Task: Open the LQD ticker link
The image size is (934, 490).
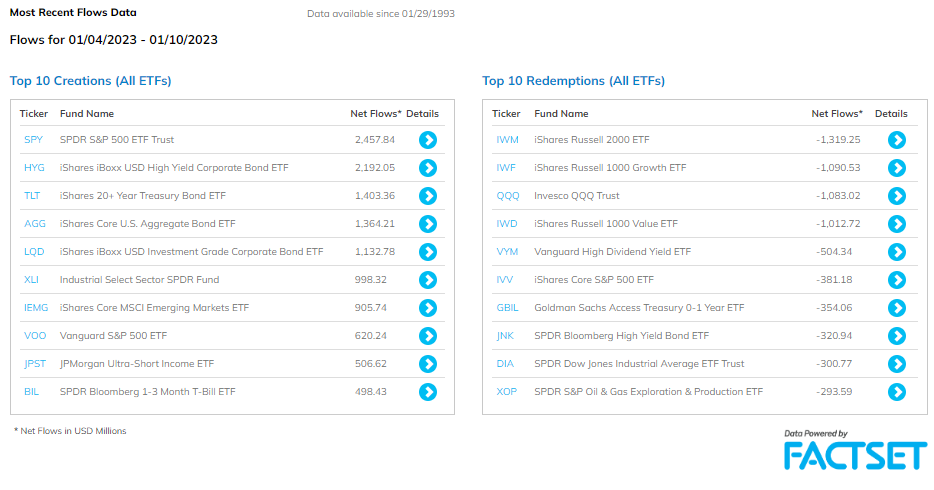Action: pos(34,252)
